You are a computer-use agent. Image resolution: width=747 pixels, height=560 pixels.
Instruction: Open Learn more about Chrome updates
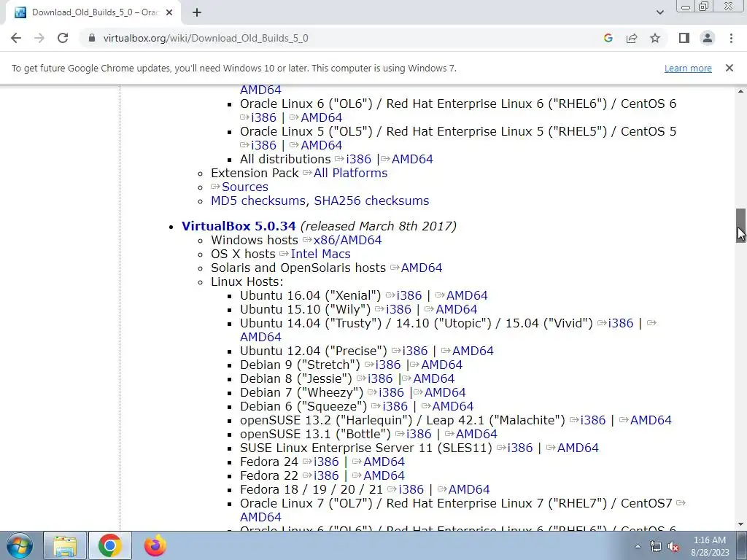(688, 68)
